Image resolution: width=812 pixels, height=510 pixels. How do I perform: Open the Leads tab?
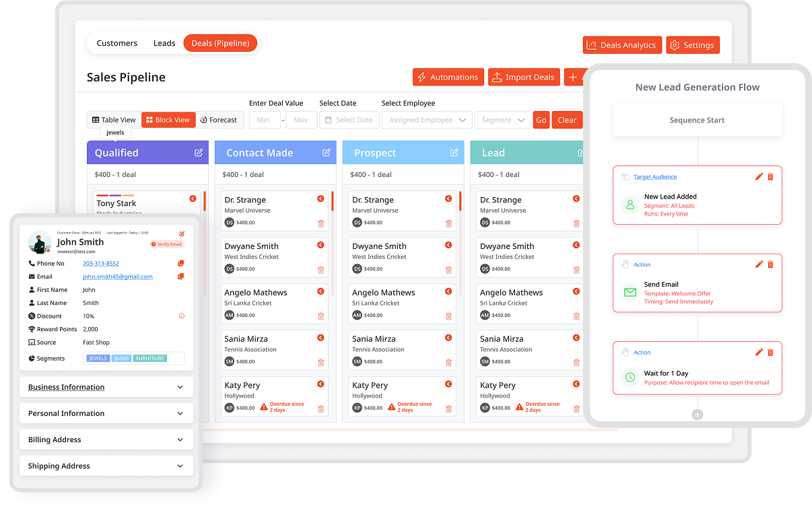coord(164,43)
